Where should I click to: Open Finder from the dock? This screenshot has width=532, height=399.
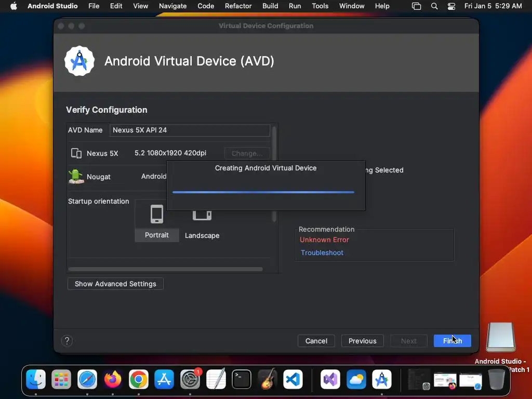(36, 379)
